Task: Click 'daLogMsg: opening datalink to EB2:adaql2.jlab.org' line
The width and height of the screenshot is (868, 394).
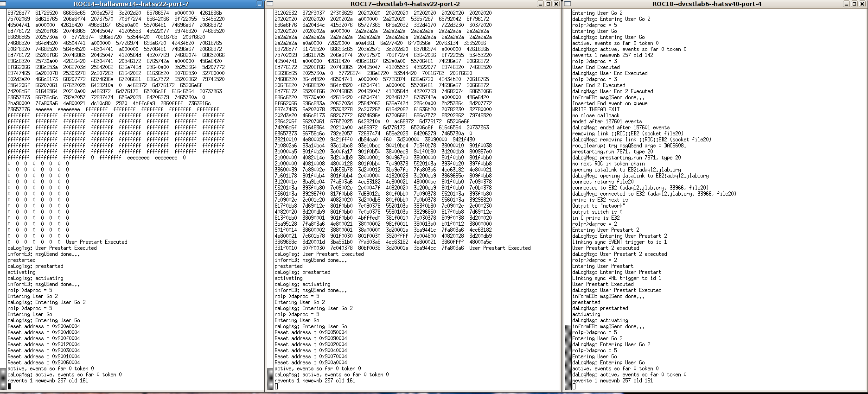Action: 640,176
